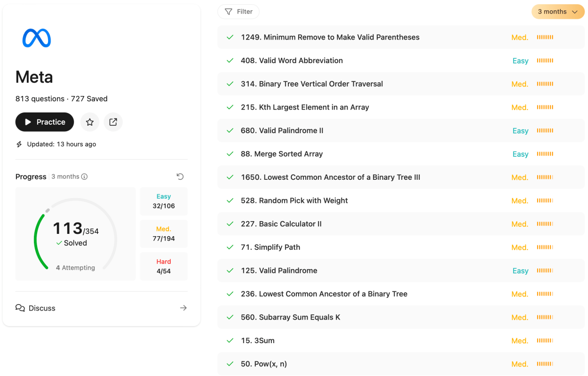Select the Easy 32/106 difficulty tile
This screenshot has height=376, width=588.
tap(164, 201)
